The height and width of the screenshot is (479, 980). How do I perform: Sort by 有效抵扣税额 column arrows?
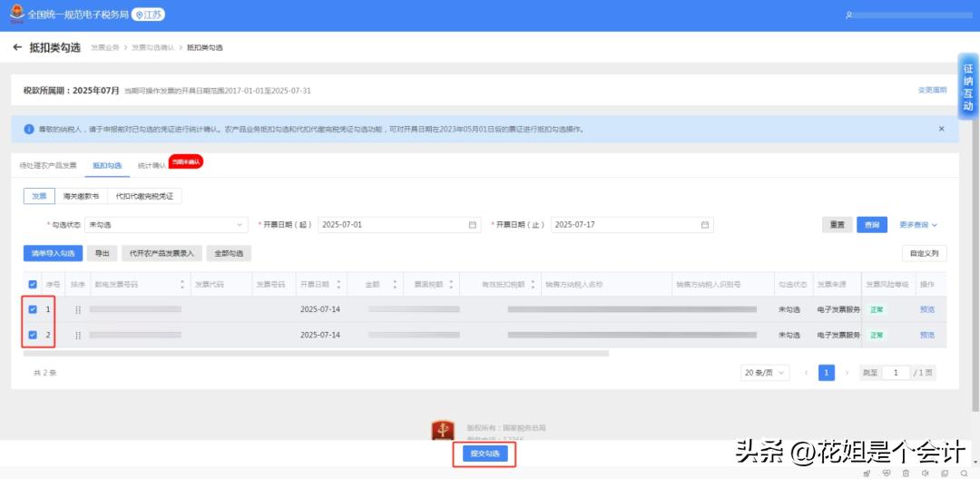tap(534, 285)
